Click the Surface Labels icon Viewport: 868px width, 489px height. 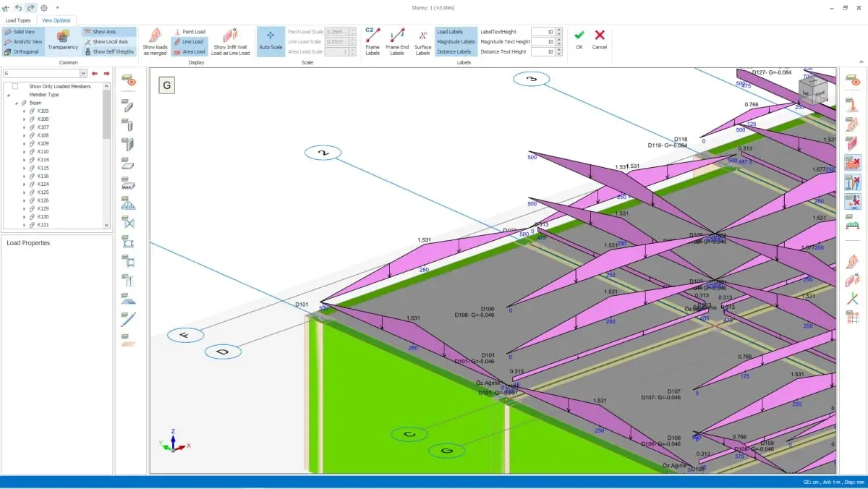[x=422, y=41]
